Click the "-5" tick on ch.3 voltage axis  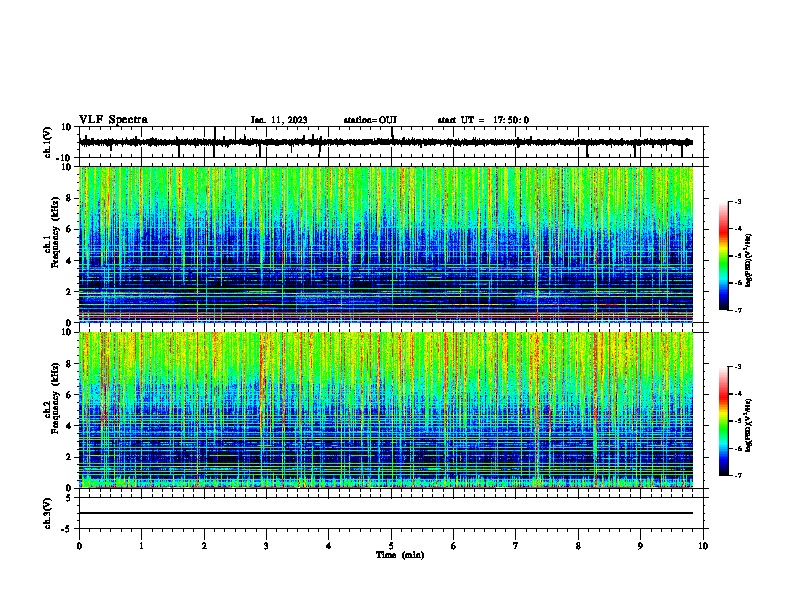click(x=67, y=529)
